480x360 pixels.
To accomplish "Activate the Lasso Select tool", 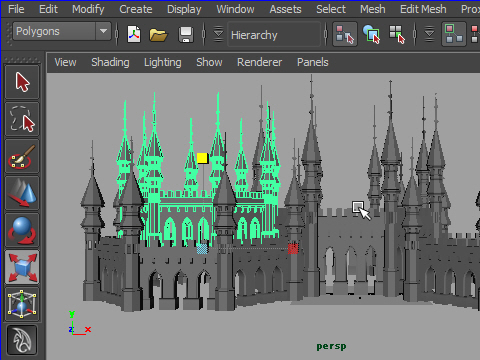I will 22,119.
